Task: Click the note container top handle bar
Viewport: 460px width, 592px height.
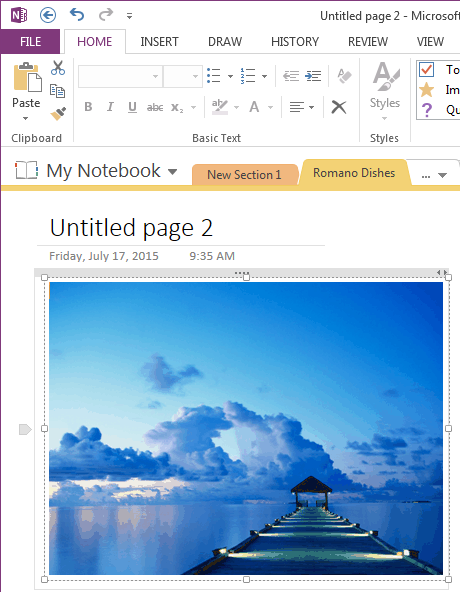Action: [242, 272]
